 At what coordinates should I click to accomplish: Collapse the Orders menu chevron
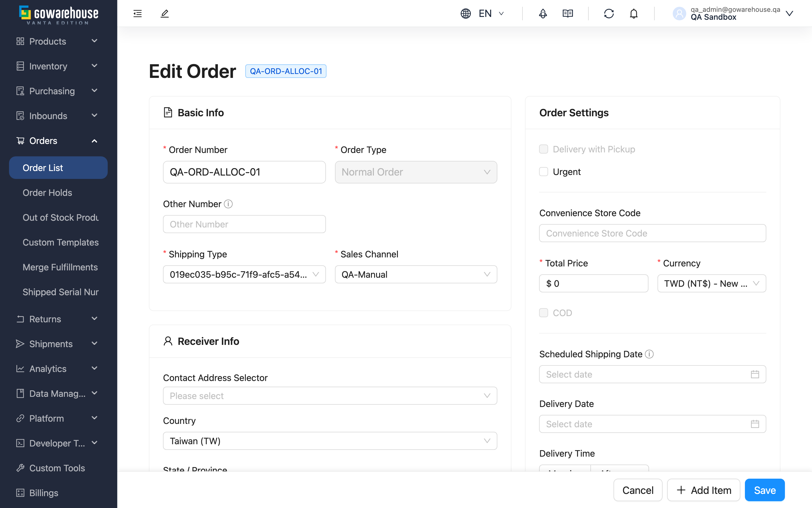coord(95,141)
